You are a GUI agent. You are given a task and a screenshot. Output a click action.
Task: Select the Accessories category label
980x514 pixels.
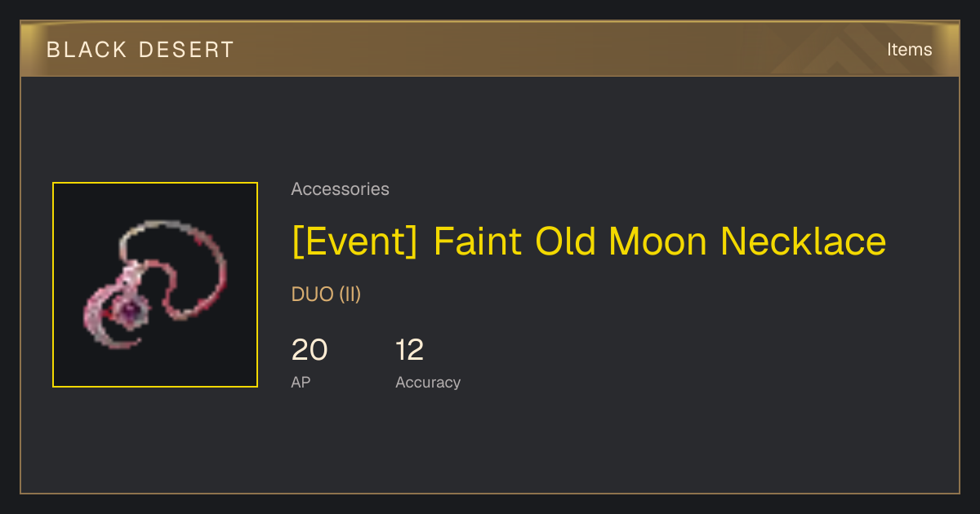[340, 189]
